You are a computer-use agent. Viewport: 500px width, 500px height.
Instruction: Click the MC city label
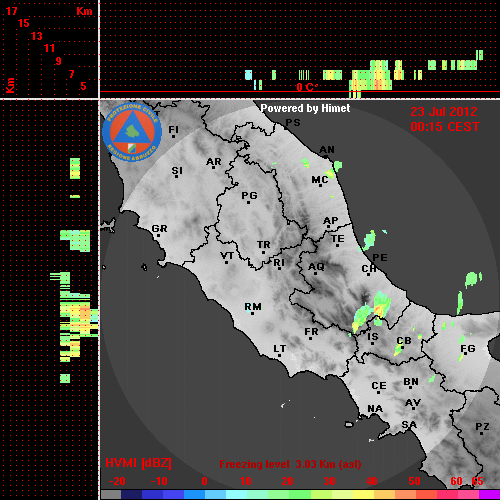click(x=320, y=180)
